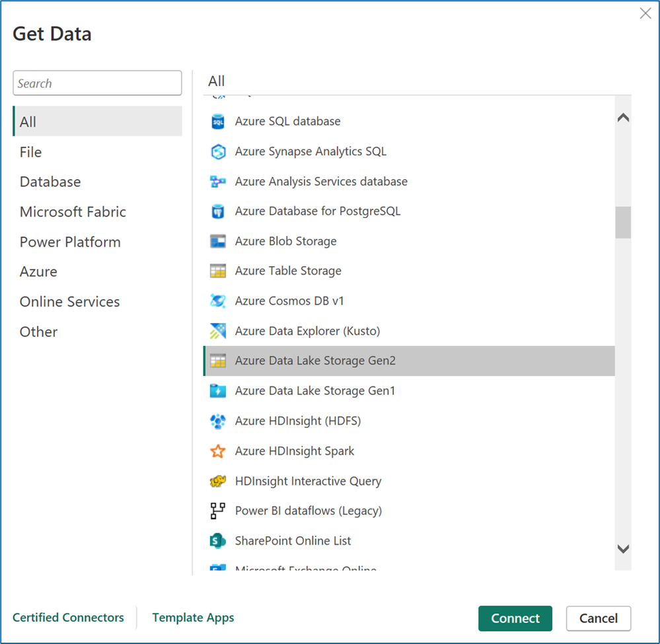
Task: Open the Certified Connectors link
Action: pos(68,618)
